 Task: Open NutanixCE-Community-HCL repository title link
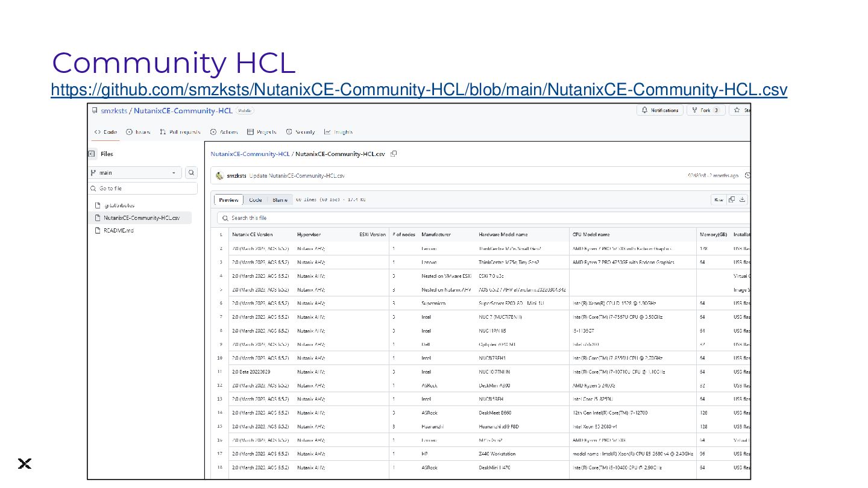[183, 111]
